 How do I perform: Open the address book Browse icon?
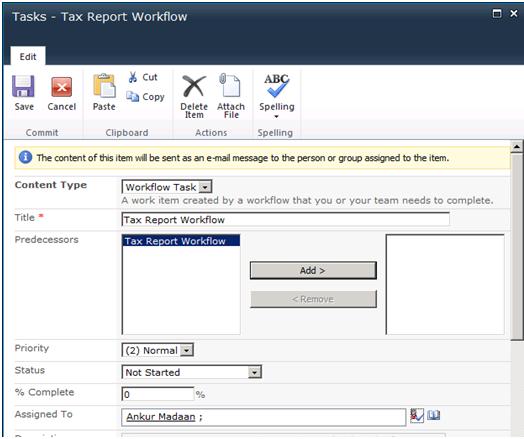[x=433, y=415]
